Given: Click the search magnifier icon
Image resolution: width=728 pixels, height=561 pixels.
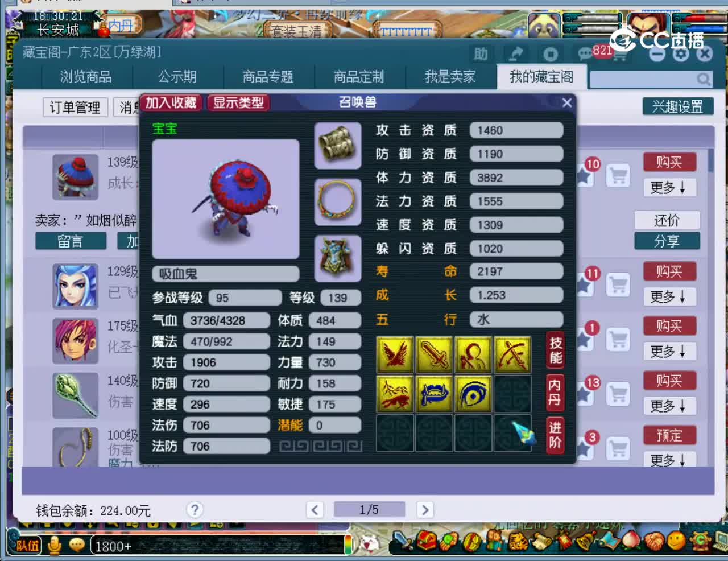Looking at the screenshot, I should pos(704,79).
